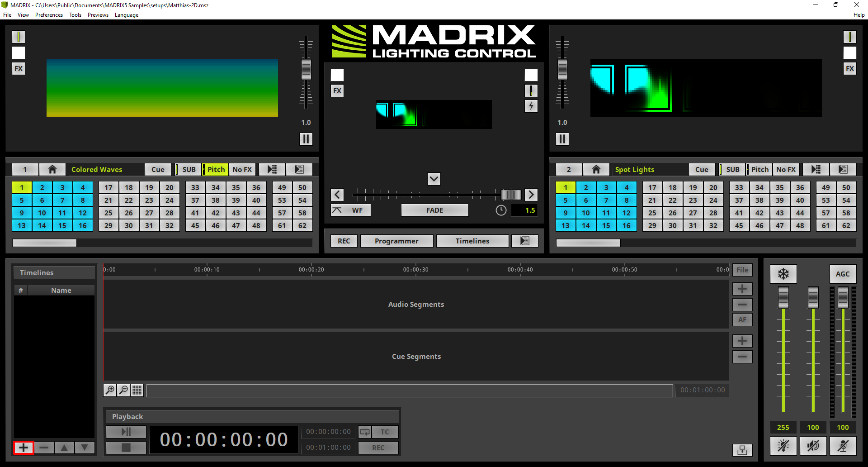Viewport: 868px width, 467px height.
Task: Click the FADE button
Action: pos(434,210)
